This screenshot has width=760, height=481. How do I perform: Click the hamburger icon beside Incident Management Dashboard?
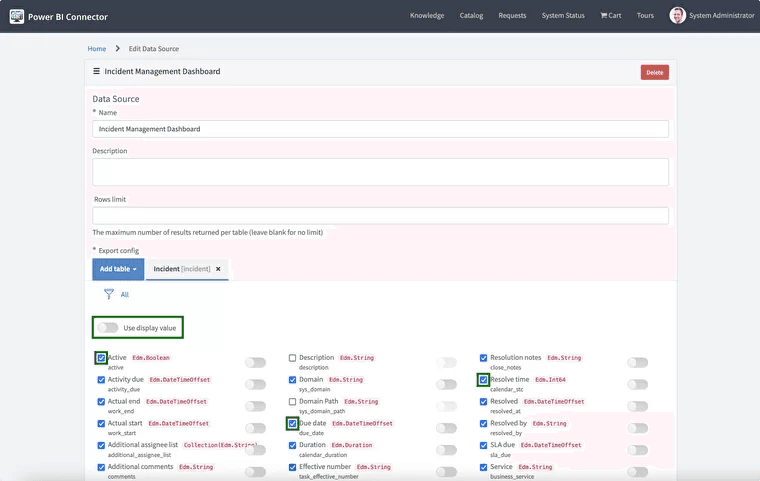[x=96, y=72]
